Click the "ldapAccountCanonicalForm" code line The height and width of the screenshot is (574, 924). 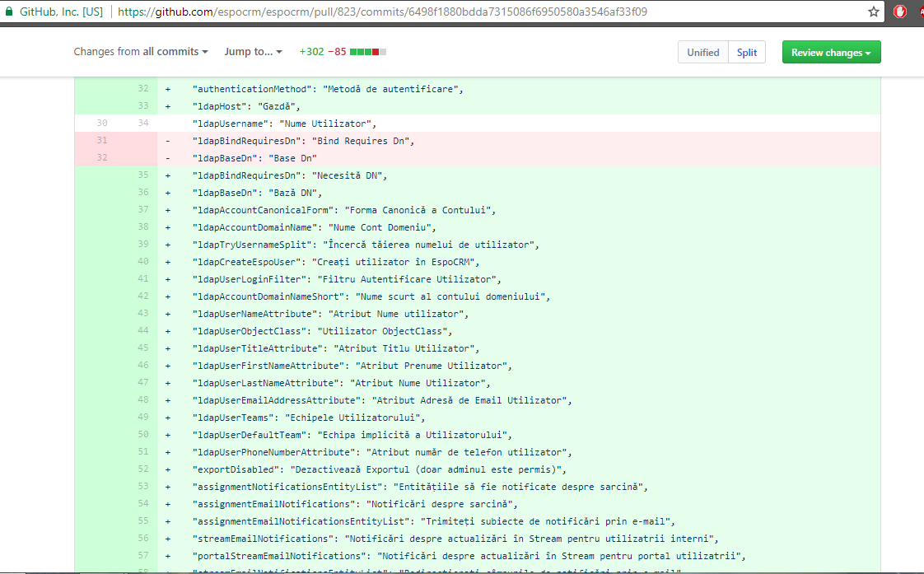pos(344,210)
